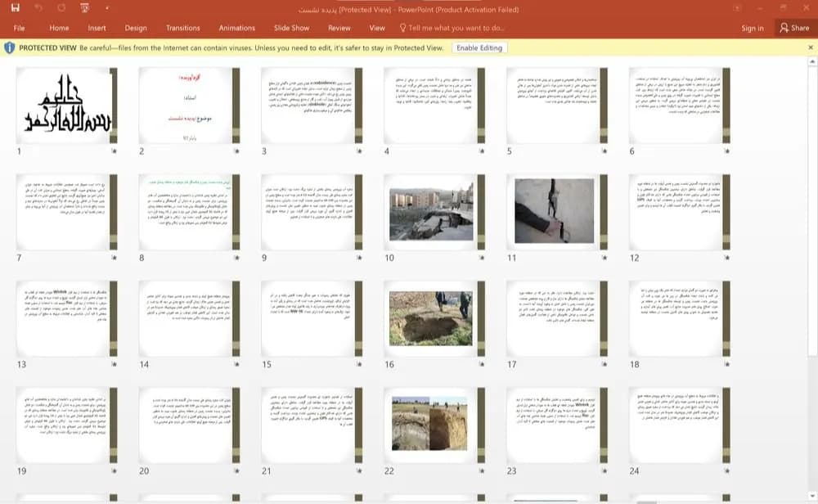The width and height of the screenshot is (818, 504).
Task: Click the scrollbar up arrow
Action: click(811, 62)
